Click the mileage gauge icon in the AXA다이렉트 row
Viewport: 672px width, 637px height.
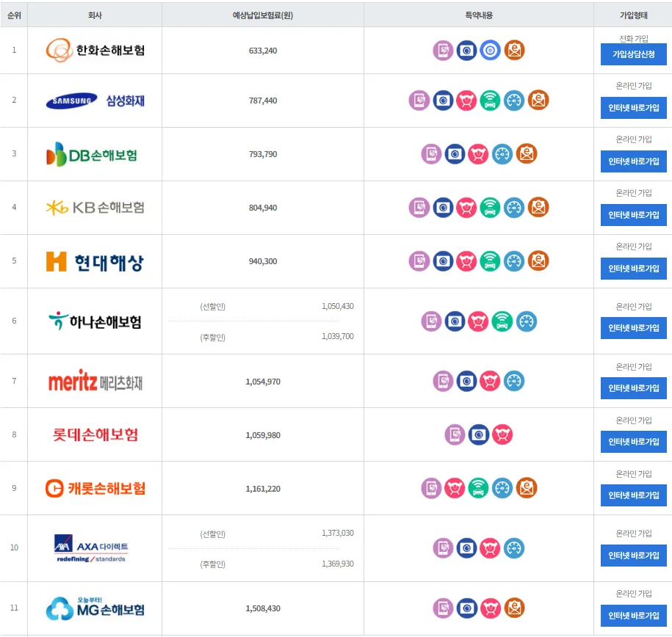514,548
